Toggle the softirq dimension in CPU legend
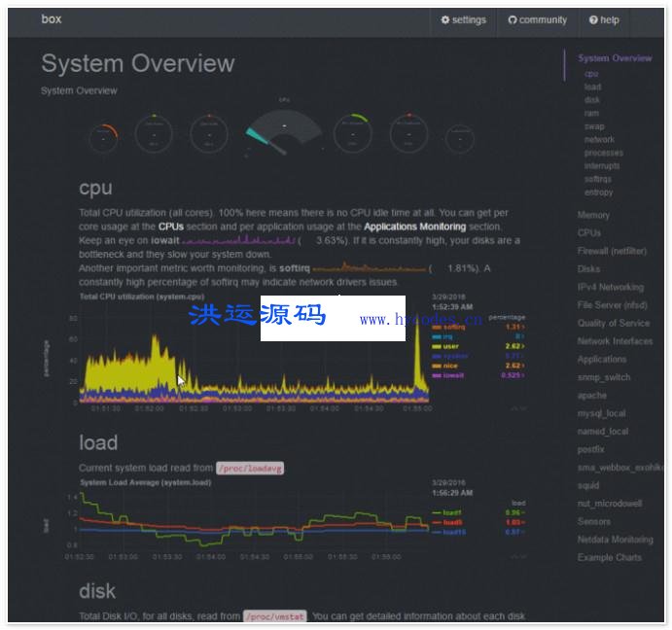This screenshot has height=630, width=672. tap(448, 327)
